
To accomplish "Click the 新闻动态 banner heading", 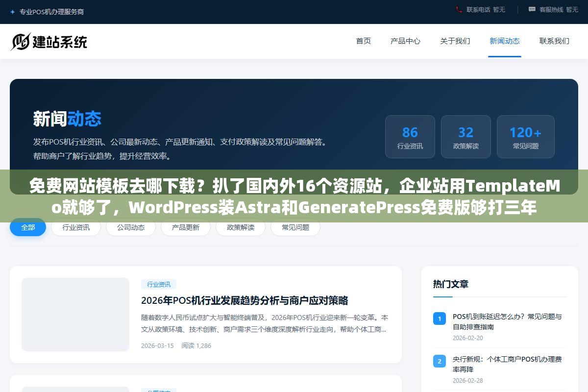I will [67, 119].
